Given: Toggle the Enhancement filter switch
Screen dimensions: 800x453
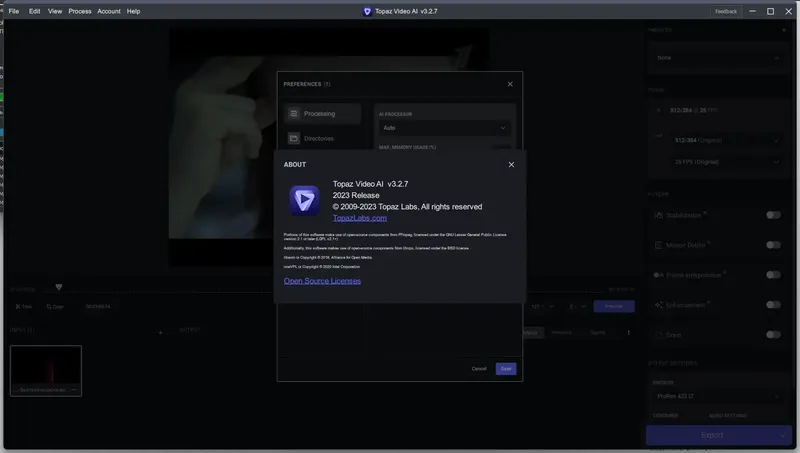Looking at the screenshot, I should click(773, 305).
